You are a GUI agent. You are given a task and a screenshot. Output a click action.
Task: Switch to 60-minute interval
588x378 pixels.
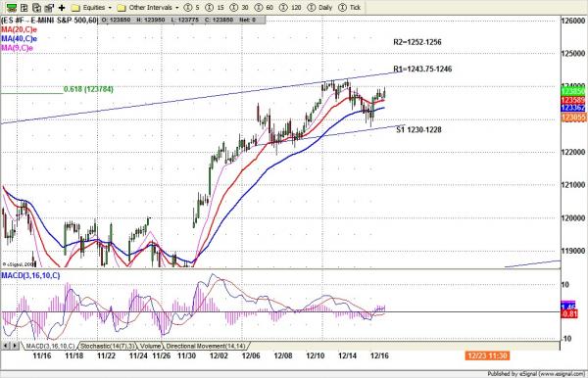264,8
